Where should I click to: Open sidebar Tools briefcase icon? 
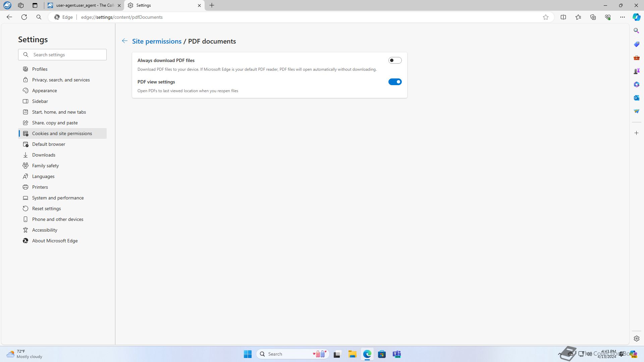pos(636,58)
